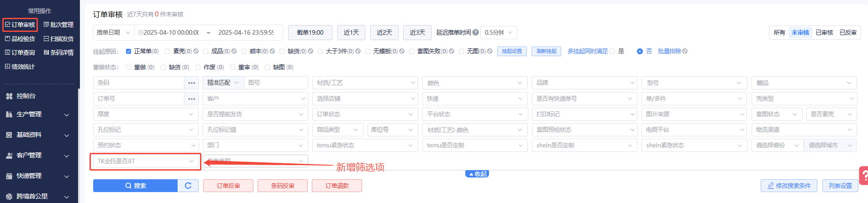This screenshot has width=868, height=203.
Task: Open the TK全托是否JIT dropdown
Action: click(x=146, y=161)
